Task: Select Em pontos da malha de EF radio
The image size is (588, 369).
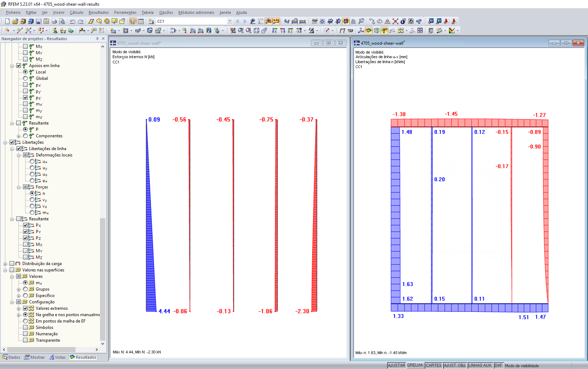Action: 26,321
